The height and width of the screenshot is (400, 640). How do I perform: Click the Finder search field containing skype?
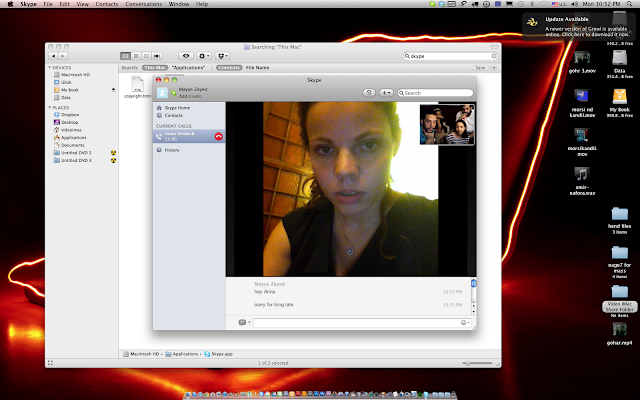click(x=450, y=56)
